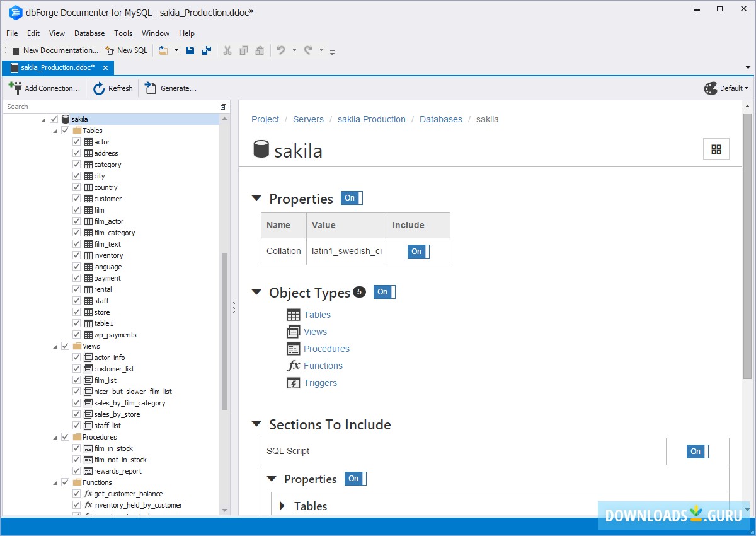Open the View menu

point(57,33)
